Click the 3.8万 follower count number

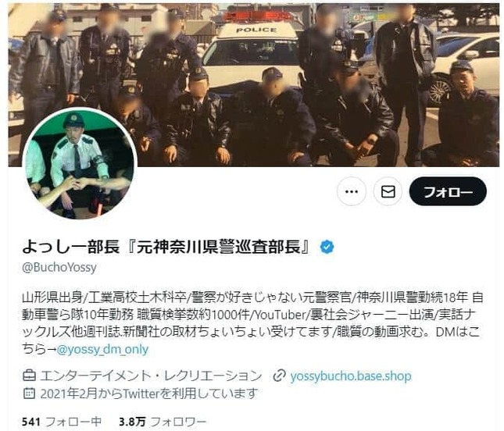[x=132, y=422]
